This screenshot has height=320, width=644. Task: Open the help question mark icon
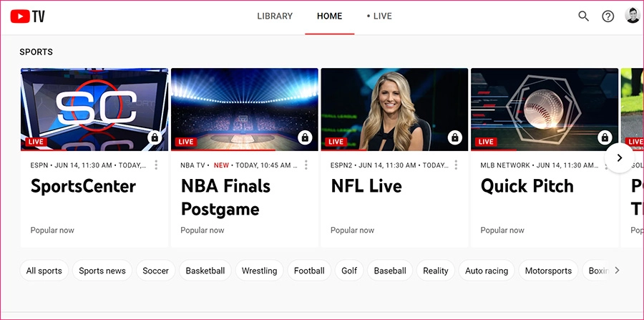[x=608, y=16]
